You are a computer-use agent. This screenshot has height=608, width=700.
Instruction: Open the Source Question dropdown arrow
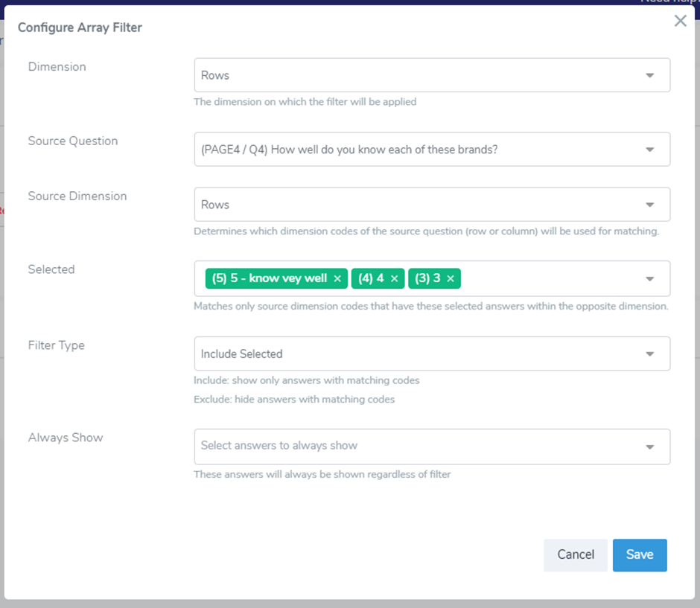point(649,150)
